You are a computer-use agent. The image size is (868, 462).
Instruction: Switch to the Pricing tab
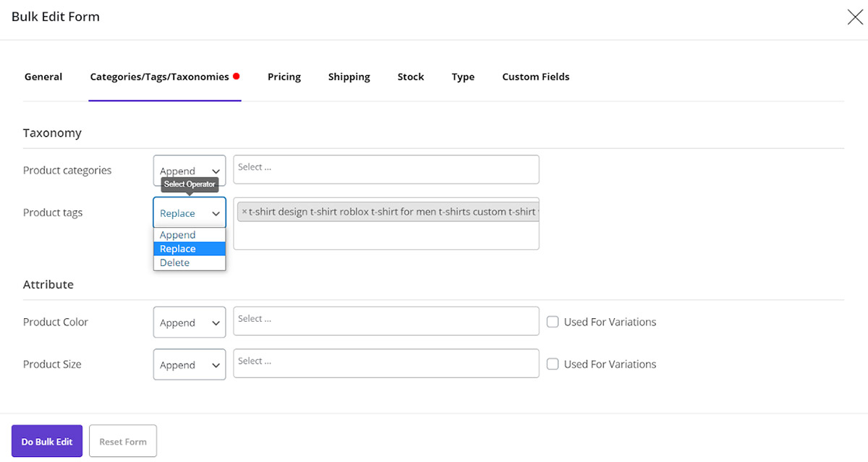pyautogui.click(x=284, y=77)
